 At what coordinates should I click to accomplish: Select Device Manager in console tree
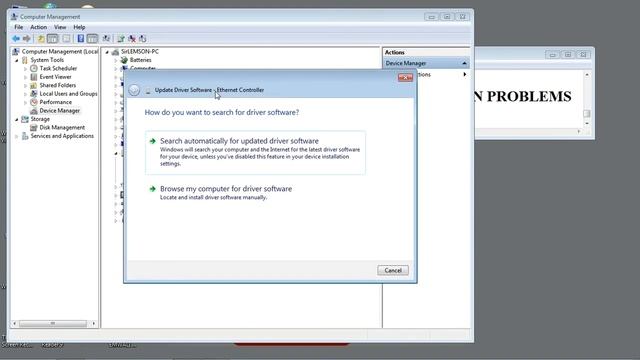coord(60,111)
